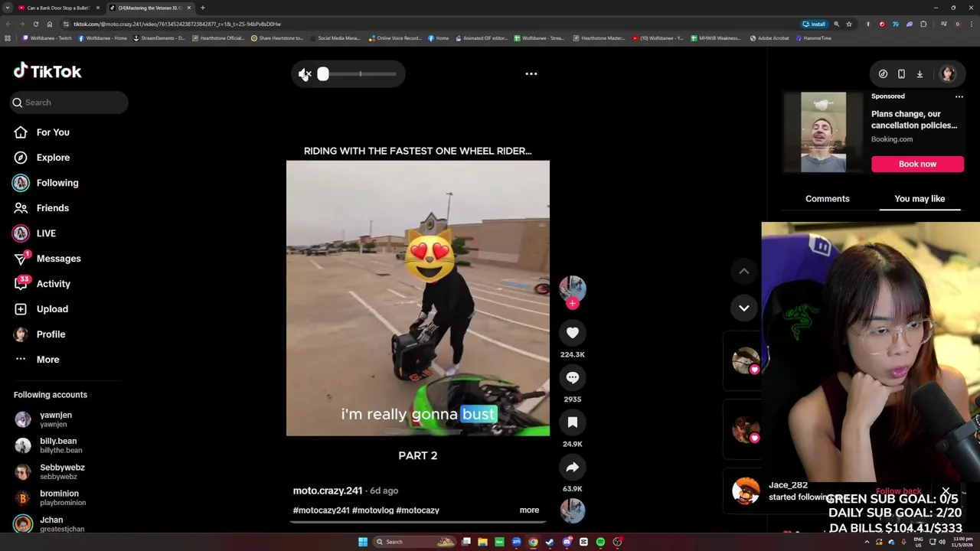Like the video with the heart icon
Image resolution: width=980 pixels, height=551 pixels.
point(573,332)
